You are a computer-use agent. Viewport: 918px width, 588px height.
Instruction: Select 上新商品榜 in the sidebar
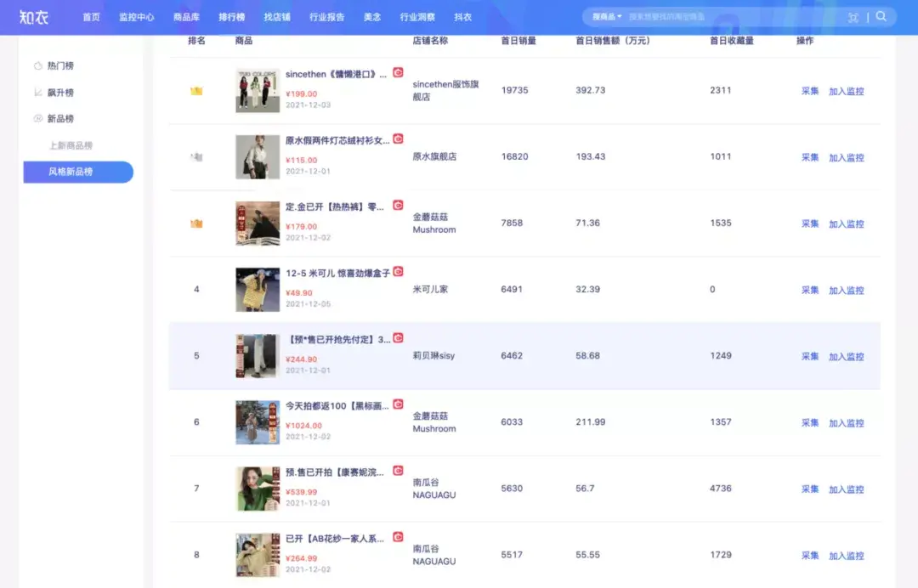point(71,145)
